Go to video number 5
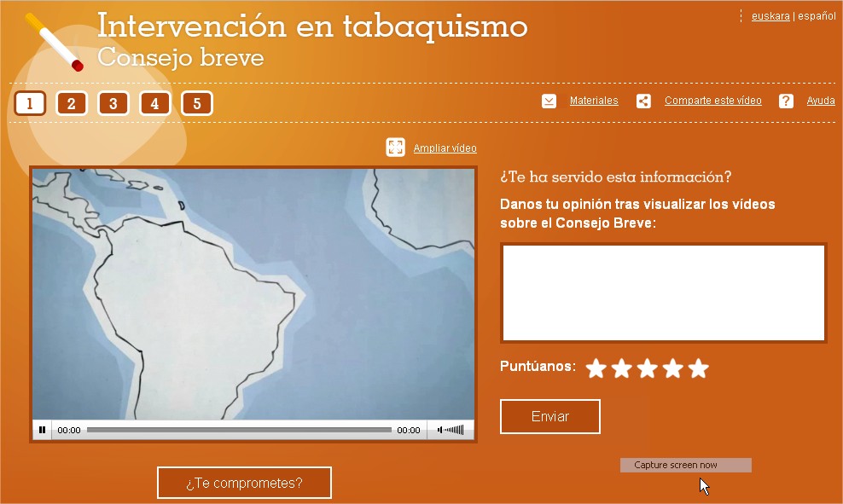 (x=197, y=104)
